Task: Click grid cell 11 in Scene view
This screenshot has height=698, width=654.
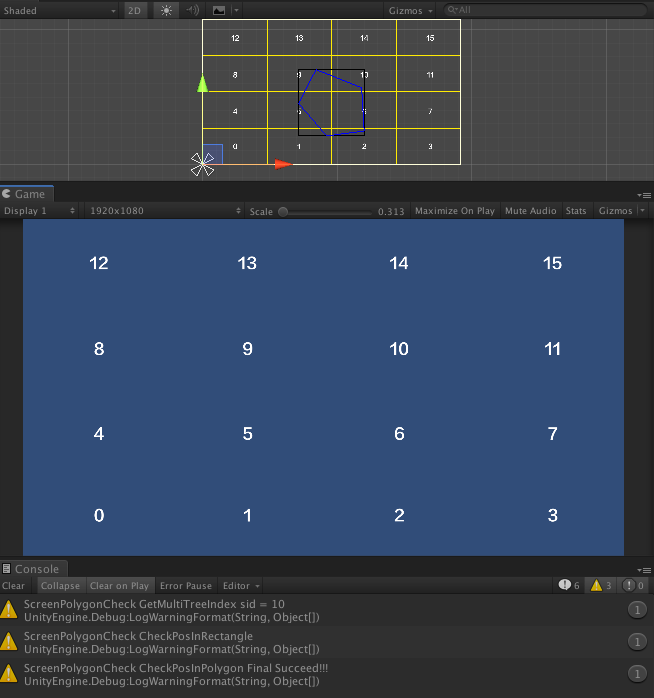Action: (429, 74)
